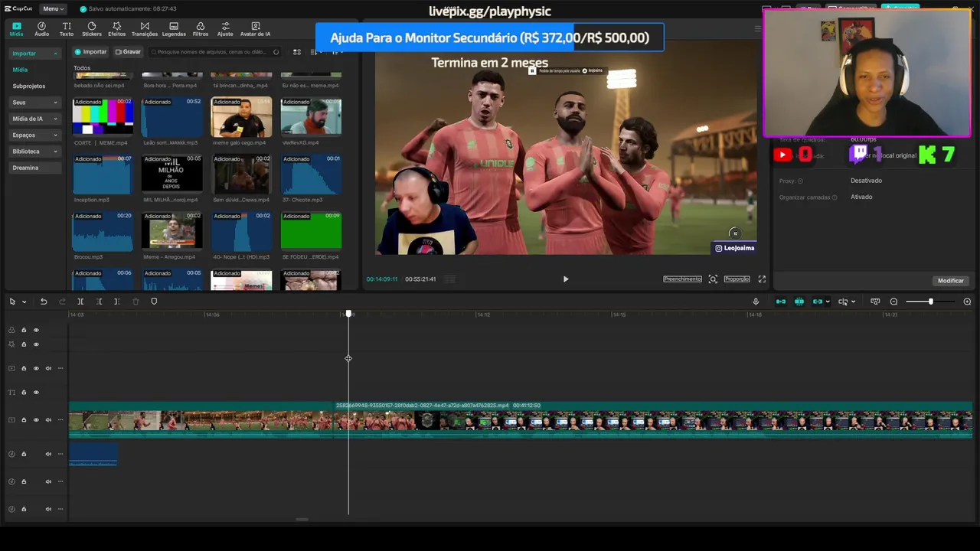Expand the Seus section
The height and width of the screenshot is (551, 980).
(x=34, y=103)
